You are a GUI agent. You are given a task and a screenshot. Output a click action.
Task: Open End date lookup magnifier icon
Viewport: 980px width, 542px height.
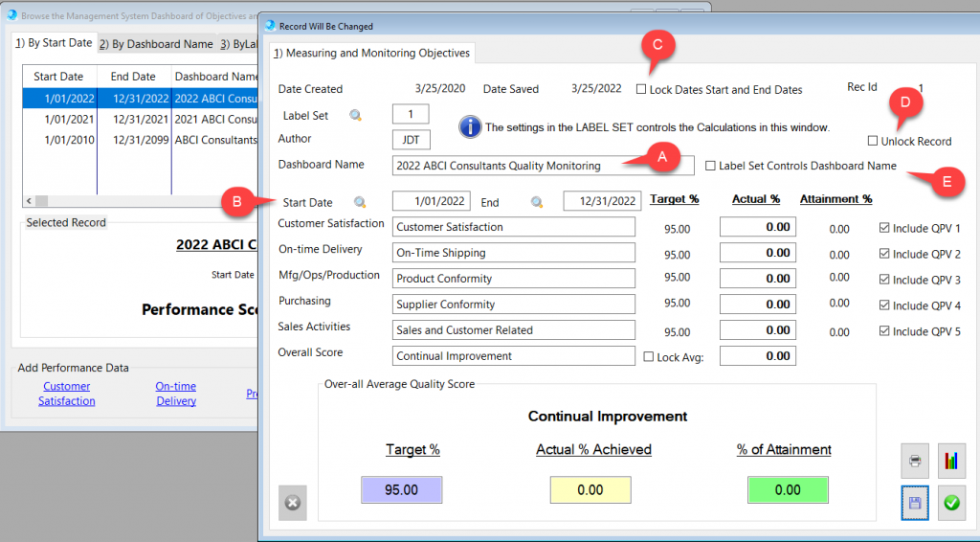pos(537,203)
